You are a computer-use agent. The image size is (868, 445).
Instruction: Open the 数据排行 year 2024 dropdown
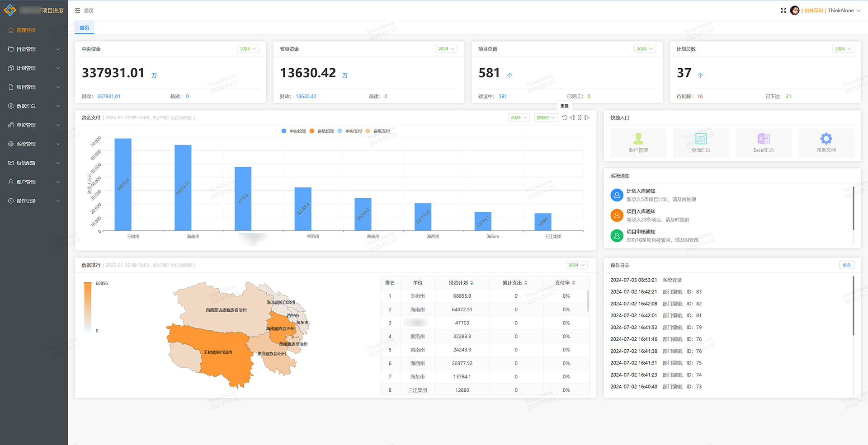576,265
